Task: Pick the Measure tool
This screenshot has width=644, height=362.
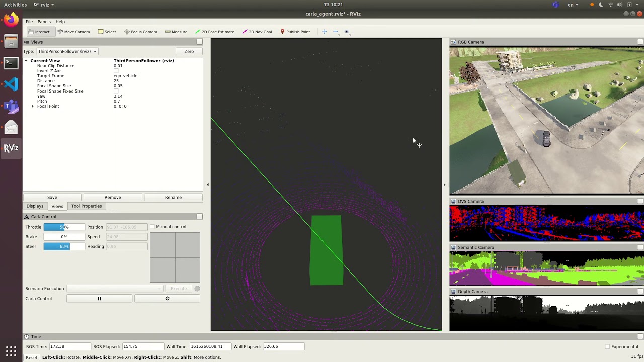Action: click(x=176, y=32)
